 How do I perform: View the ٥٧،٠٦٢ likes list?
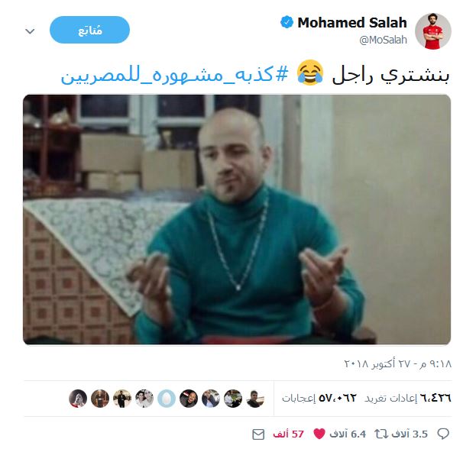(319, 398)
